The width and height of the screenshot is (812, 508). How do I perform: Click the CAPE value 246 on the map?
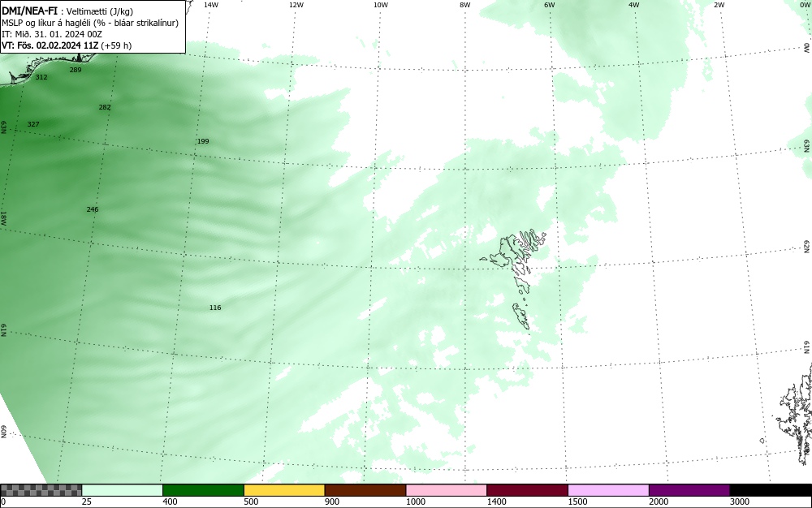pos(93,209)
